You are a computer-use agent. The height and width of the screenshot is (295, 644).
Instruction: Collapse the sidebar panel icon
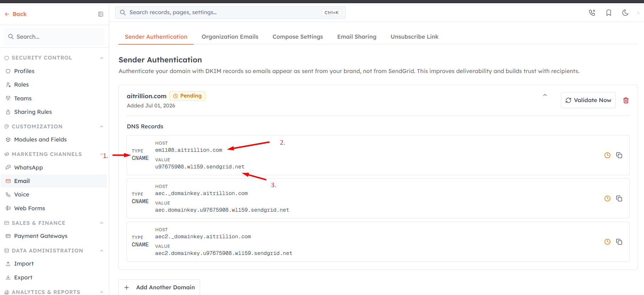pos(101,14)
